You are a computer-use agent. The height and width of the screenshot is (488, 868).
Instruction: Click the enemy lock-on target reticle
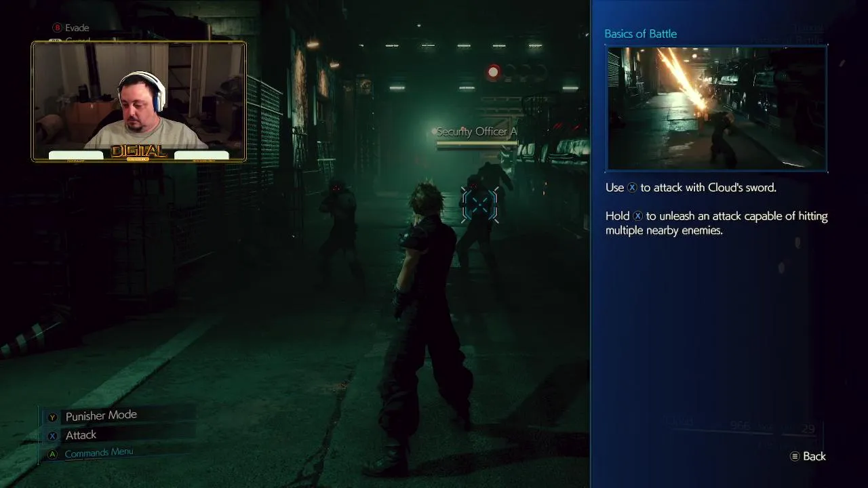tap(480, 205)
